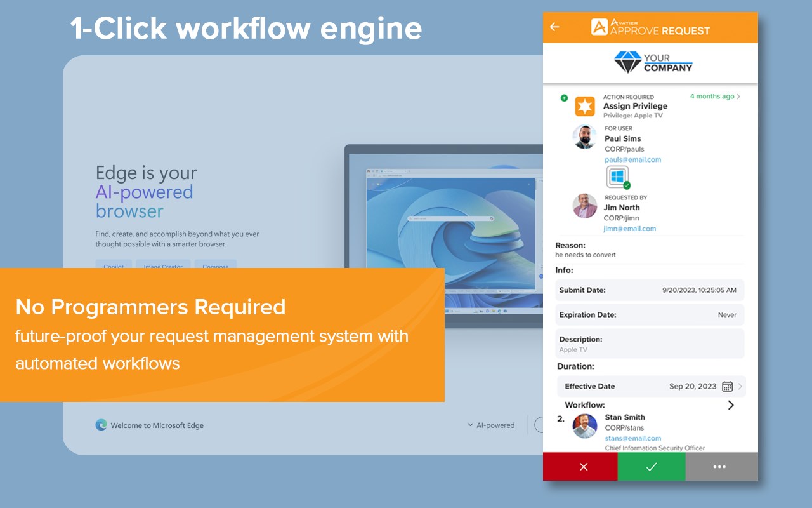Click the pauls@email.com email link

633,159
